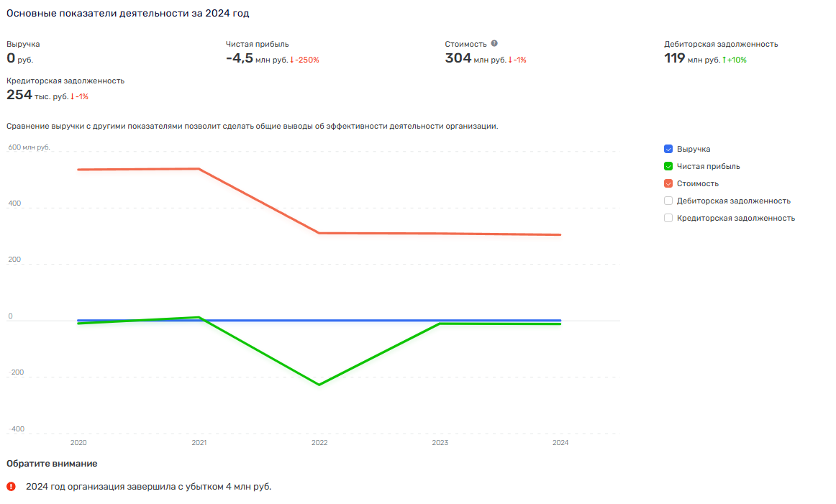Click the red warning icon beside the loss notice
The image size is (836, 504).
pyautogui.click(x=11, y=487)
